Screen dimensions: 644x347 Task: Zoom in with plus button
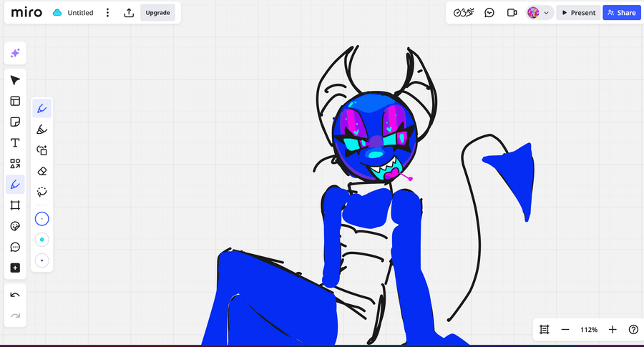tap(613, 329)
